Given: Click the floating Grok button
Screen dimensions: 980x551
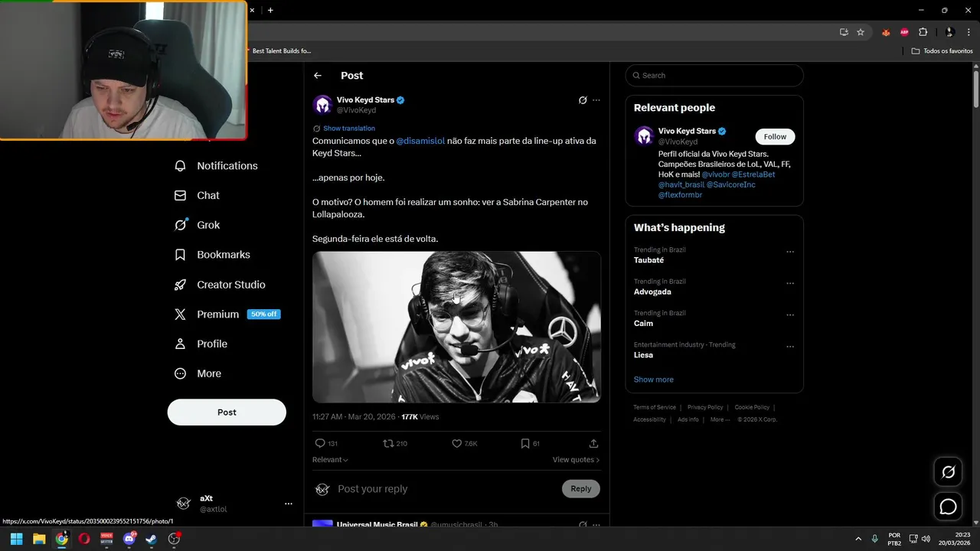Looking at the screenshot, I should [x=949, y=472].
